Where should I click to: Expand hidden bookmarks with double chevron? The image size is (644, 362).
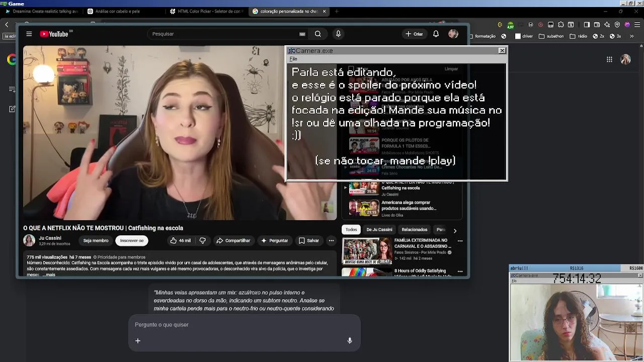(x=632, y=36)
